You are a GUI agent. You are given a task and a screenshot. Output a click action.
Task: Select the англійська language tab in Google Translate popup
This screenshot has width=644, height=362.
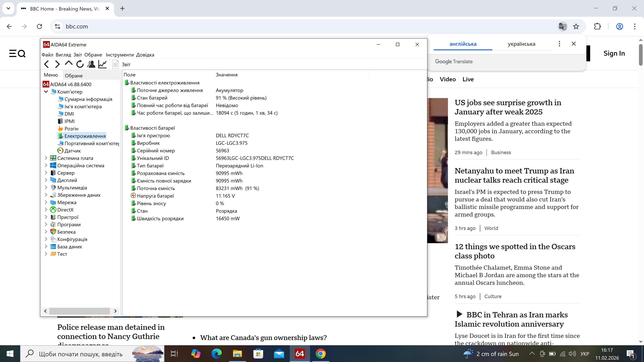pyautogui.click(x=463, y=44)
